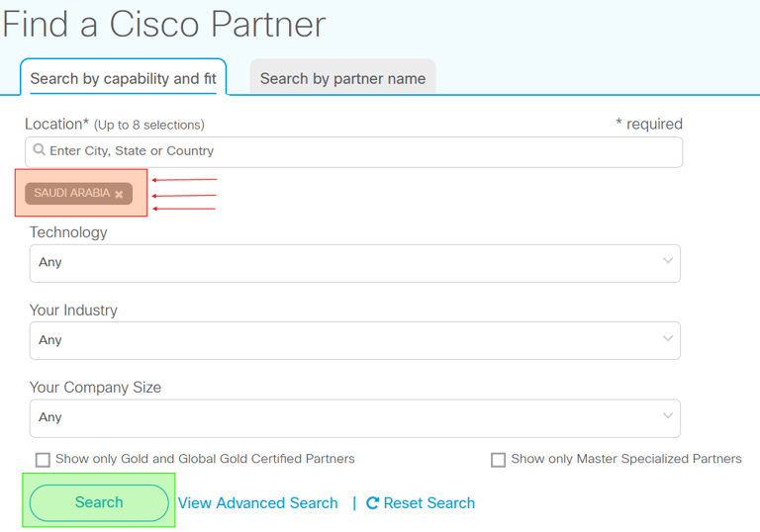The width and height of the screenshot is (760, 532).
Task: Click the Your Company Size label
Action: point(95,388)
